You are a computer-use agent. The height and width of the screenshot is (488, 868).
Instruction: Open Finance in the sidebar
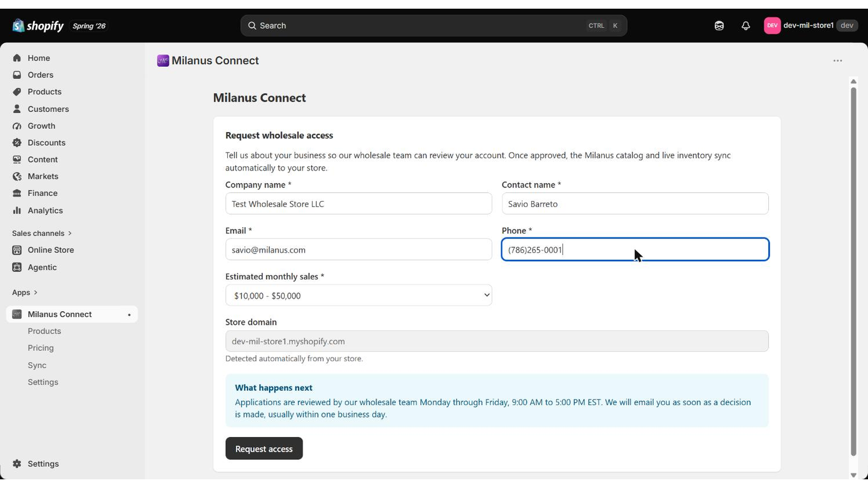[42, 193]
